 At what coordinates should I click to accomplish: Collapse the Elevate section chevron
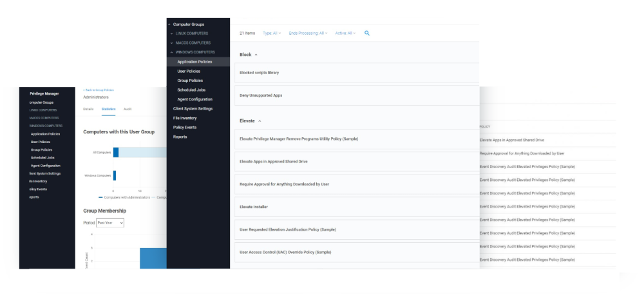[x=260, y=120]
